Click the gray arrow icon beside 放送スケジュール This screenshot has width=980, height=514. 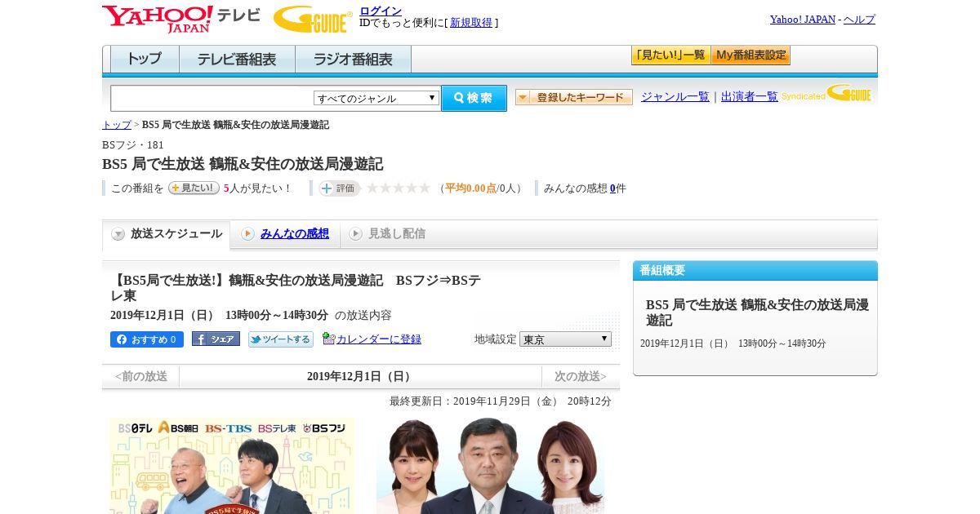(x=118, y=234)
